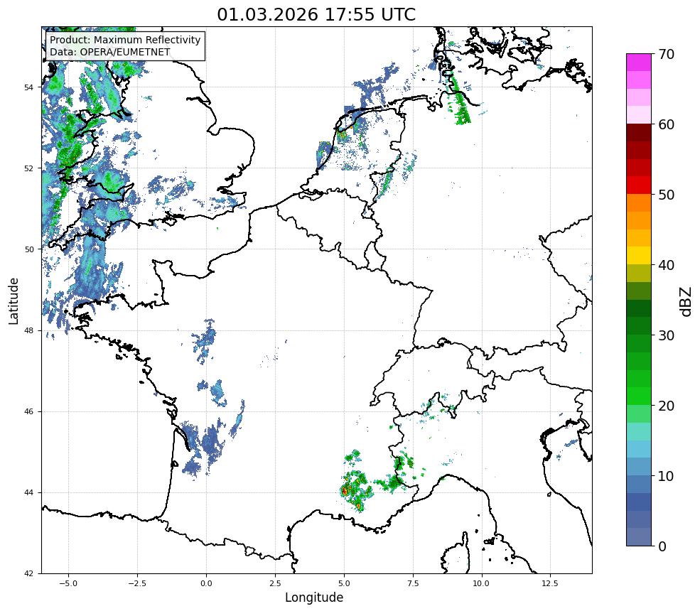This screenshot has height=611, width=700.
Task: Click the dark maroon colorbar swatch just below 60
Action: 639,133
